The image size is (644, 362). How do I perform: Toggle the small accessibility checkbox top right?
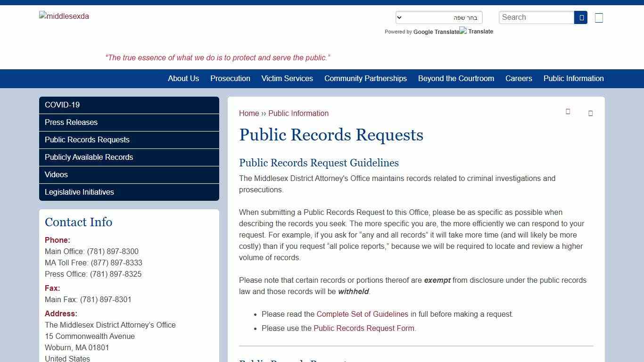(x=599, y=17)
